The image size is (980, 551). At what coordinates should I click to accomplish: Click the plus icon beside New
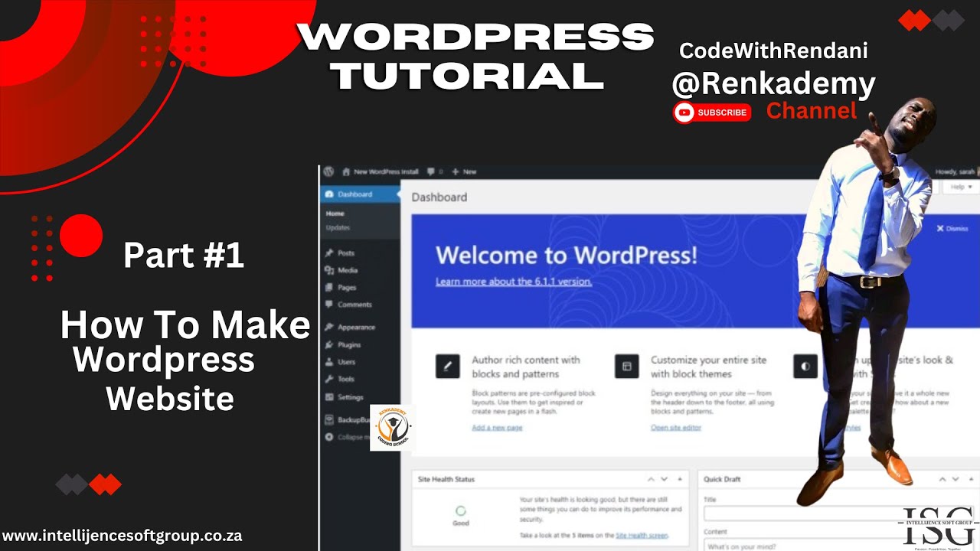pos(456,171)
